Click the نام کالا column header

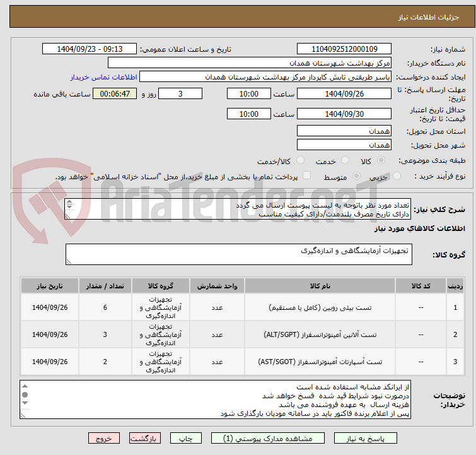click(x=320, y=286)
